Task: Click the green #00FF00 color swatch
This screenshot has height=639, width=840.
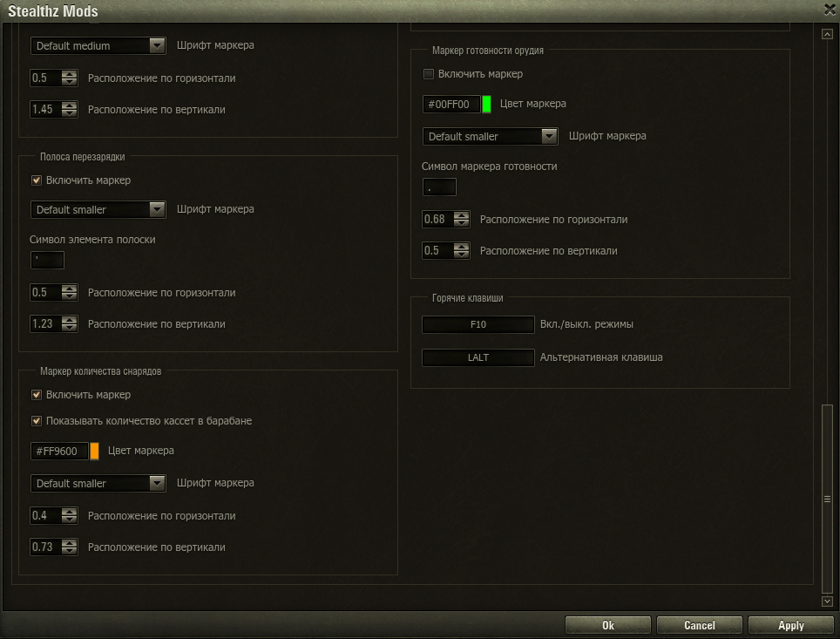Action: (x=486, y=104)
